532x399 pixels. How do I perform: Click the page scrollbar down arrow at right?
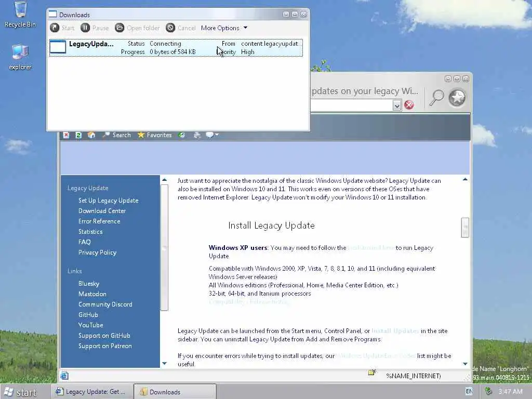pos(465,364)
